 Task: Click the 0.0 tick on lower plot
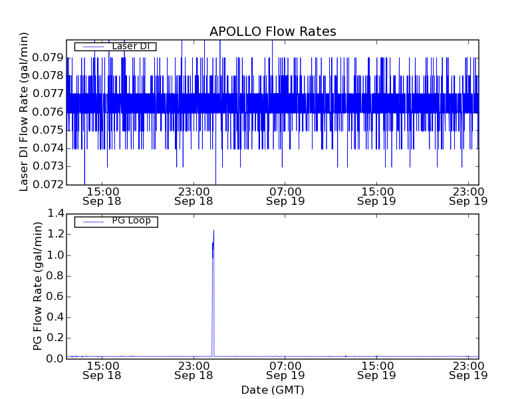tap(55, 358)
